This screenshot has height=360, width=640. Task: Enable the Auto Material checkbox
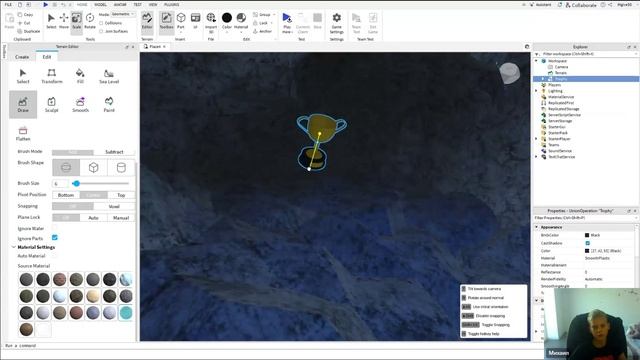pyautogui.click(x=55, y=256)
